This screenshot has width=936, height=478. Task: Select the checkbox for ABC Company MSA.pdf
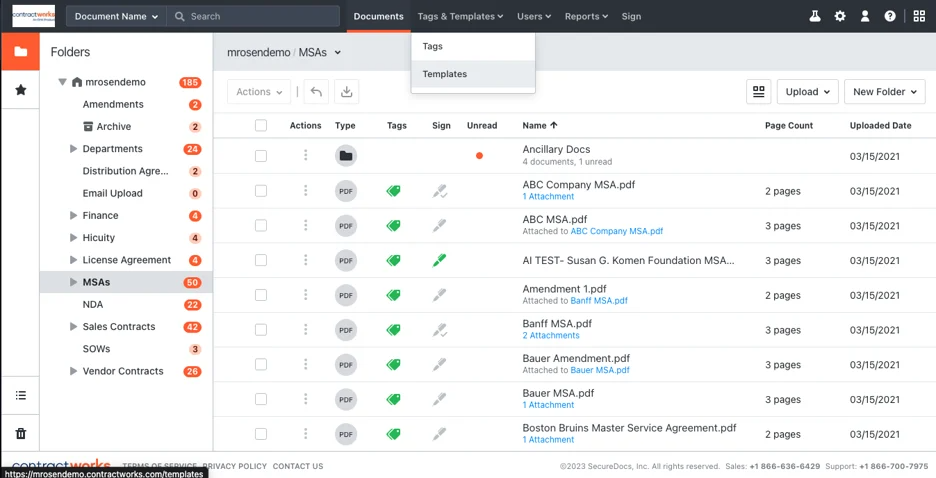[x=261, y=191]
